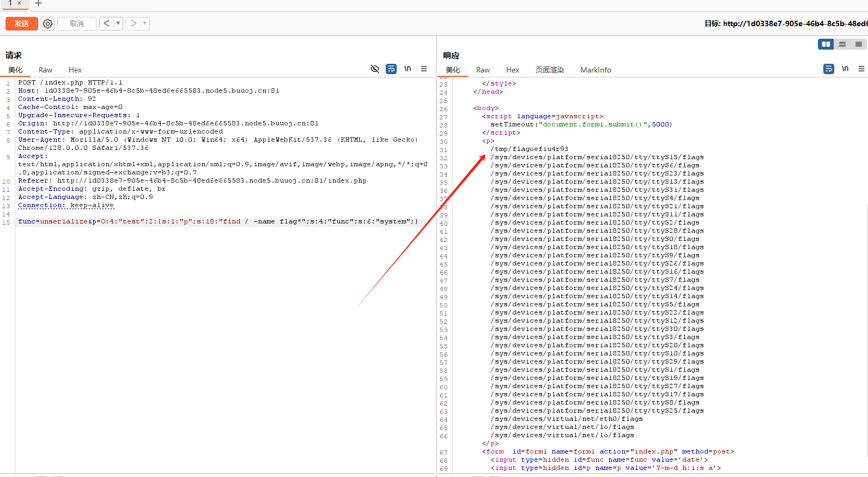Viewport: 868px width, 477px height.
Task: Select the 美化 tab in the response panel
Action: tap(453, 70)
